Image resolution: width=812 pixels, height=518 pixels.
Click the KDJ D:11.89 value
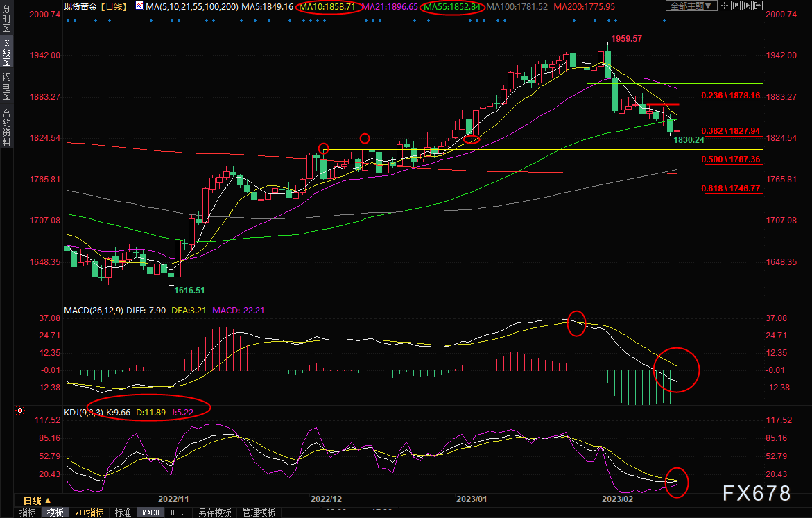coord(150,413)
